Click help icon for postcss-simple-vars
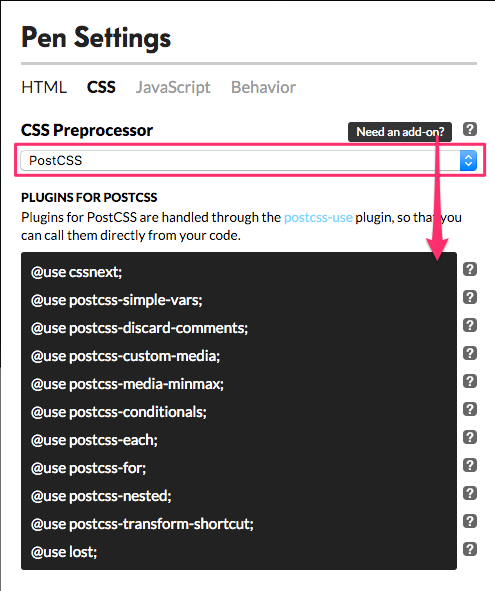 coord(470,297)
